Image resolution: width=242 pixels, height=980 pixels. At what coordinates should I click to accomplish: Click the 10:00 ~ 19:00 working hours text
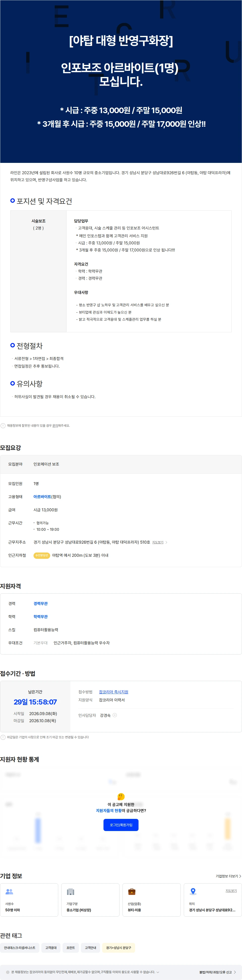pyautogui.click(x=47, y=530)
